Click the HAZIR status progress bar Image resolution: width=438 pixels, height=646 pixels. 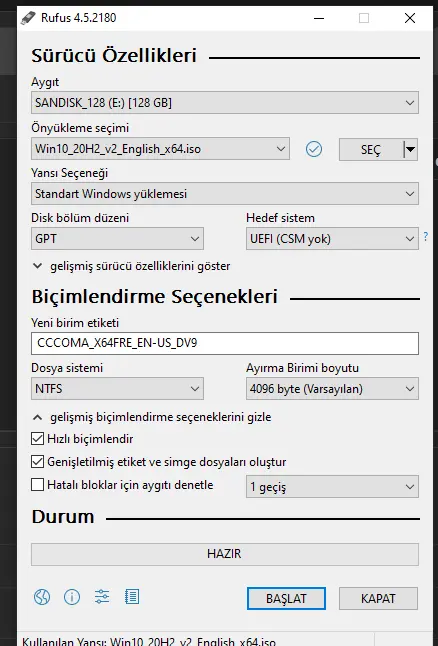[225, 554]
